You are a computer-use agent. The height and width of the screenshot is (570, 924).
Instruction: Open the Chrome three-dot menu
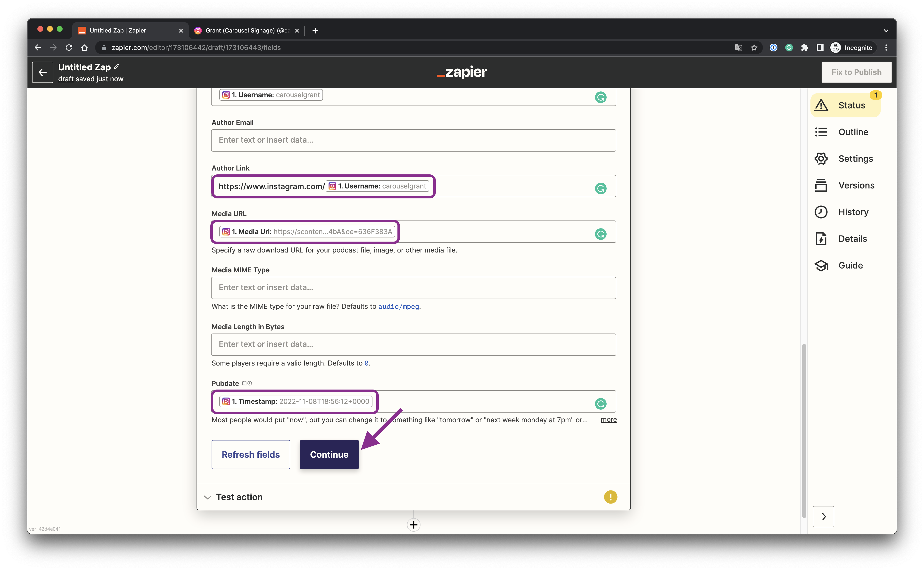pos(886,48)
